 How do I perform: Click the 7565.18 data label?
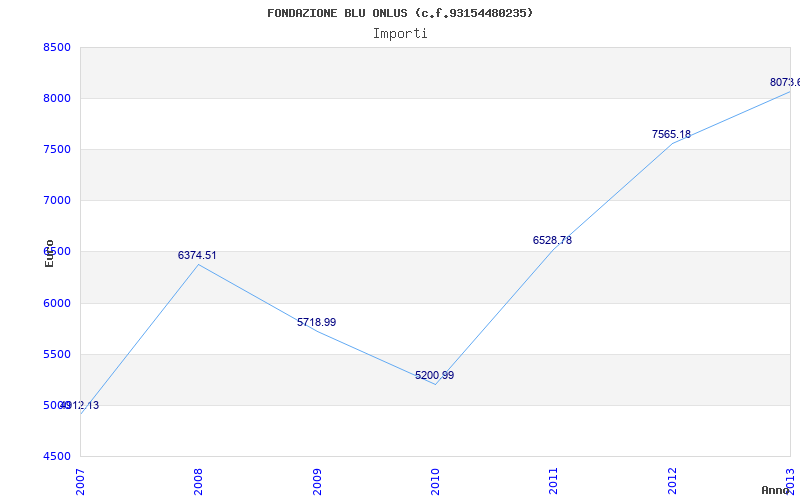coord(671,135)
